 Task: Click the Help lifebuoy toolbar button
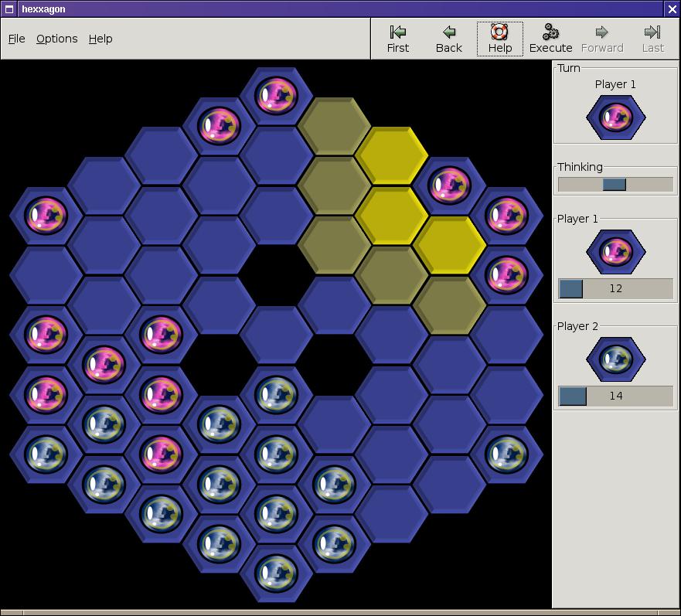pyautogui.click(x=499, y=39)
